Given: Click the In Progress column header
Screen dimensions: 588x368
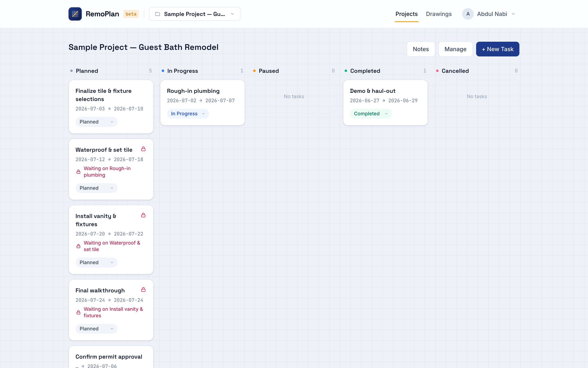Looking at the screenshot, I should 183,71.
